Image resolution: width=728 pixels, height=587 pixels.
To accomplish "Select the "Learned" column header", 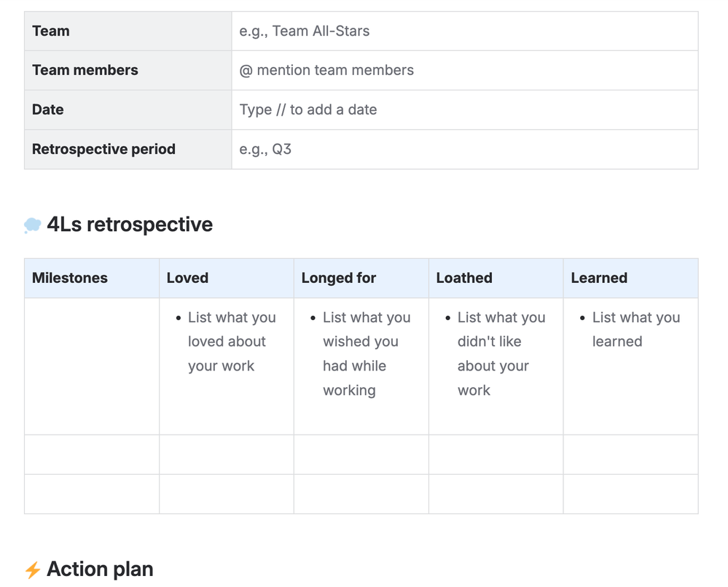I will coord(599,279).
